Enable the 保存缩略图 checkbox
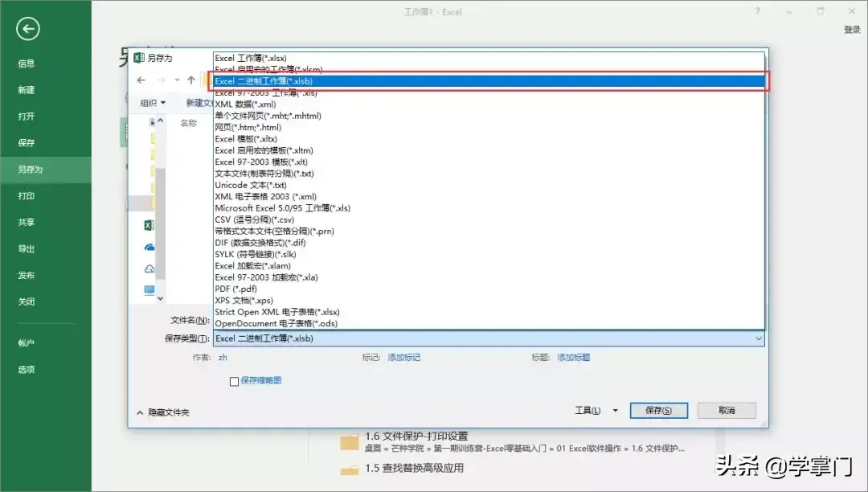The height and width of the screenshot is (492, 868). click(x=234, y=381)
